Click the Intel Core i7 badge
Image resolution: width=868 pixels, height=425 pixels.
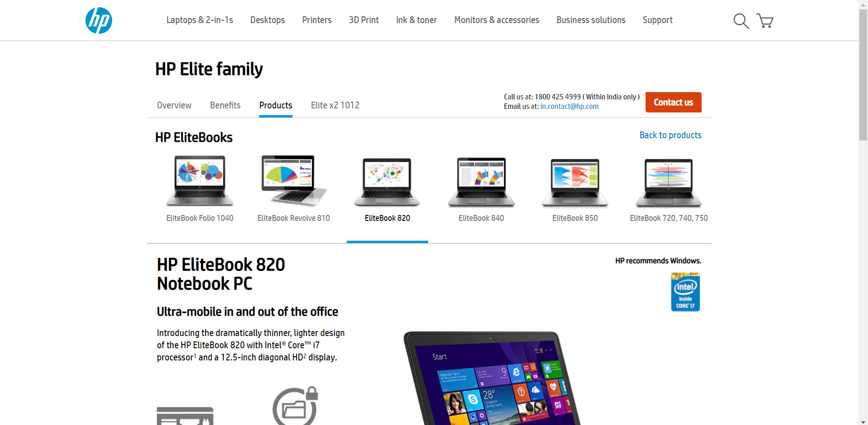[x=685, y=292]
